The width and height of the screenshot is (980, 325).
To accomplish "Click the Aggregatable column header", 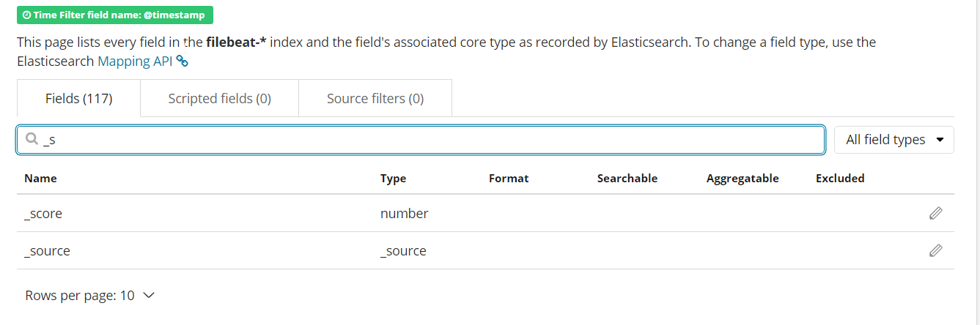I will tap(742, 178).
